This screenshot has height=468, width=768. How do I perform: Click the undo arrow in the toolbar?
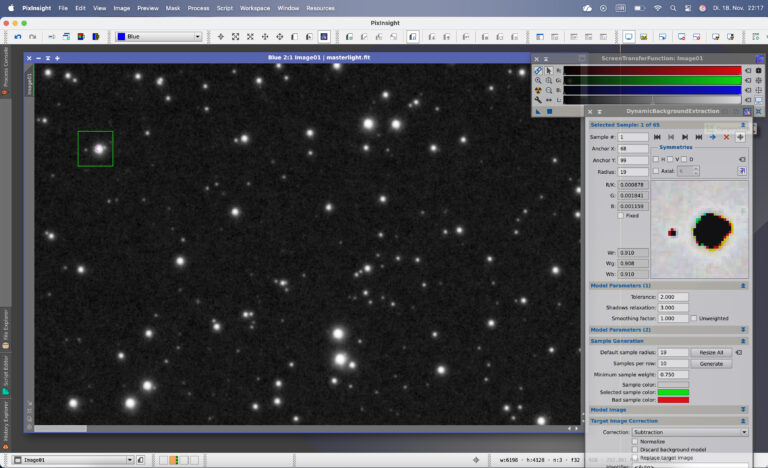18,37
